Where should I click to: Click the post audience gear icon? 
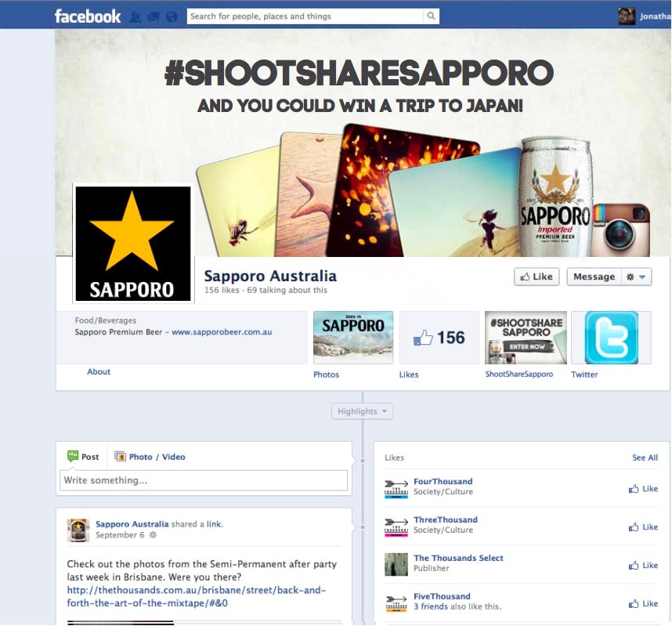153,535
